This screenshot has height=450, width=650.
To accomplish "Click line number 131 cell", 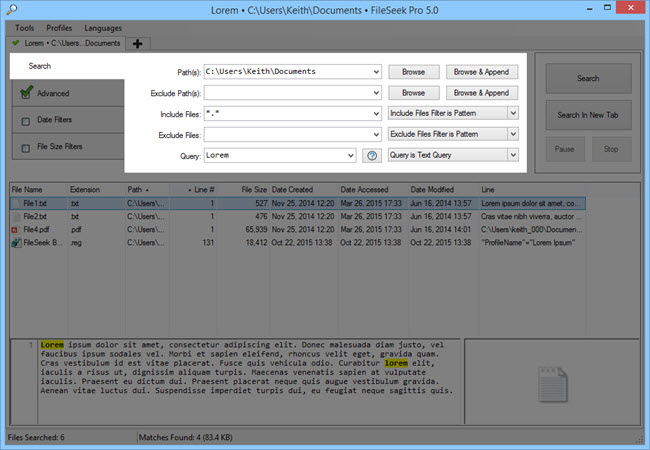I will (209, 243).
